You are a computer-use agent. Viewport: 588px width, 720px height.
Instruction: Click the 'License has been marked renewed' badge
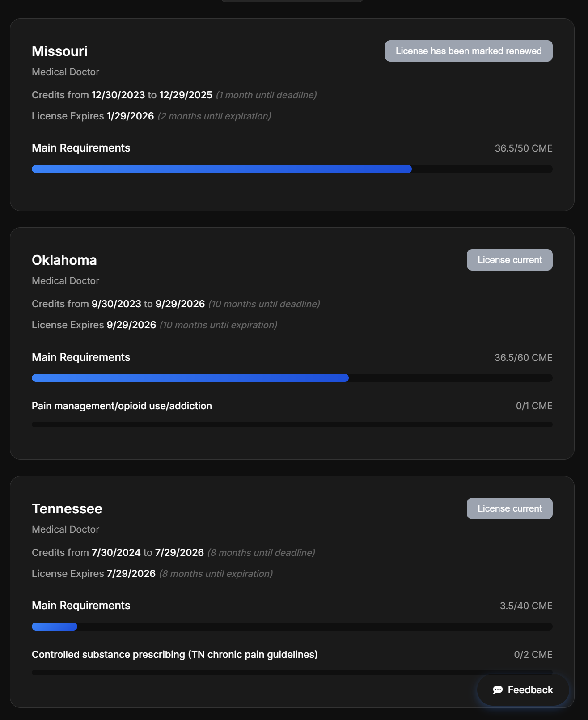click(468, 51)
